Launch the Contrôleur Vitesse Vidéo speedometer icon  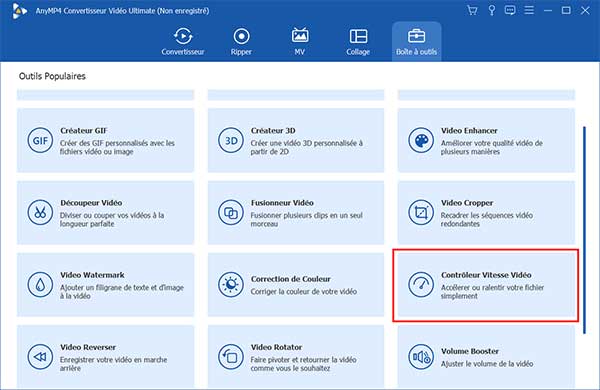(421, 285)
